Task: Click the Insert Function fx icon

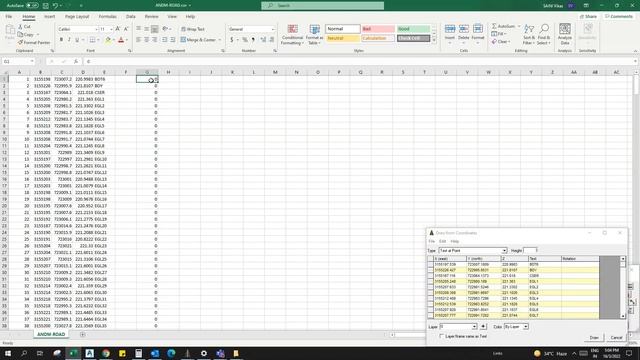Action: click(x=76, y=61)
